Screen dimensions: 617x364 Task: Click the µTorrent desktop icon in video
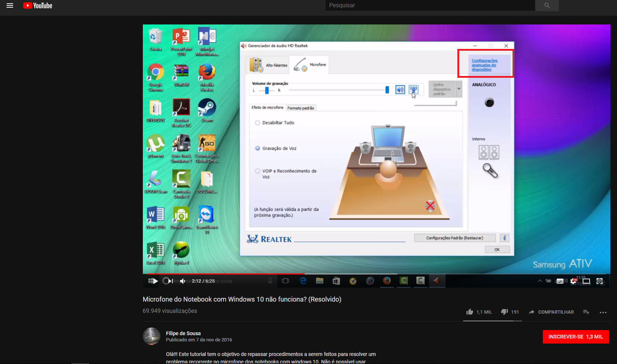(156, 146)
